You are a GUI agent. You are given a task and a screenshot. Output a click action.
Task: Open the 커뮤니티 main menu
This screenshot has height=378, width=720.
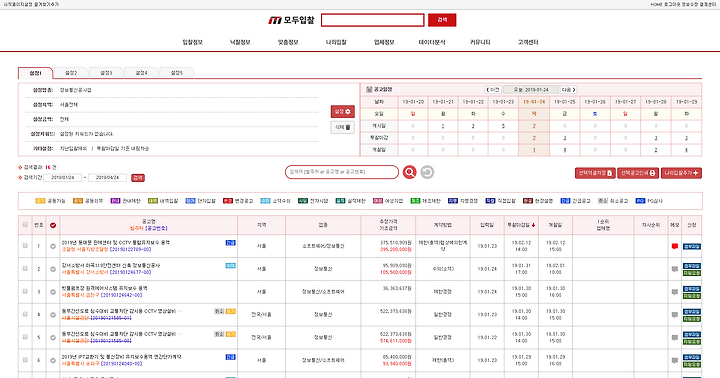click(480, 42)
